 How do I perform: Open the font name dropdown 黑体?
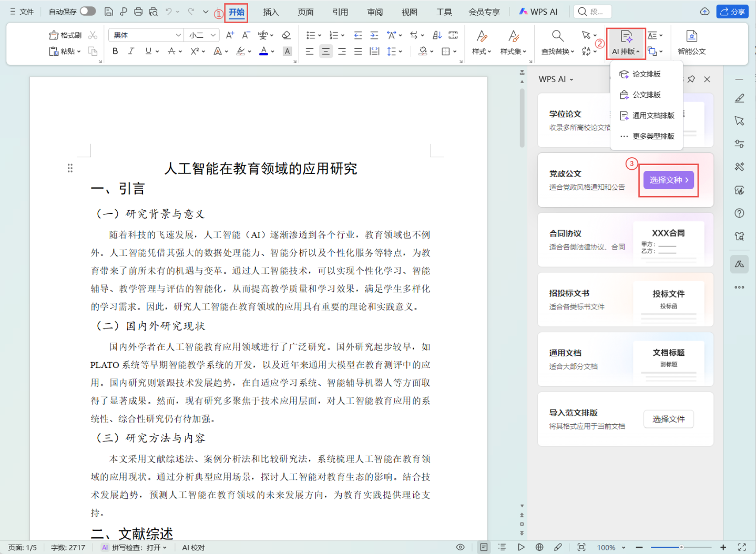pos(178,35)
